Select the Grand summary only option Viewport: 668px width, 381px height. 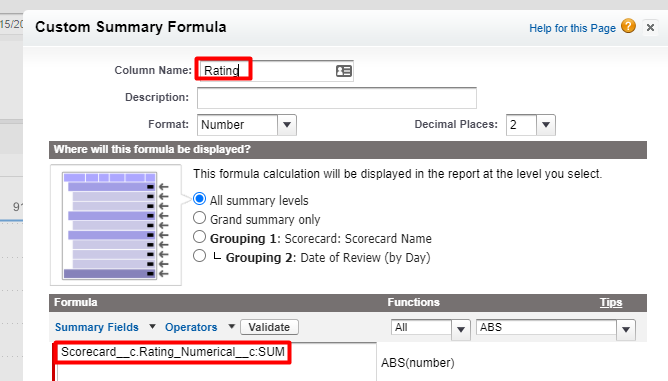point(199,218)
